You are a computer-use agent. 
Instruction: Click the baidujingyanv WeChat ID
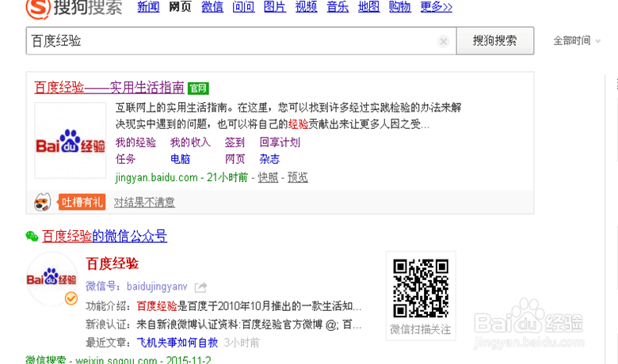coord(157,286)
